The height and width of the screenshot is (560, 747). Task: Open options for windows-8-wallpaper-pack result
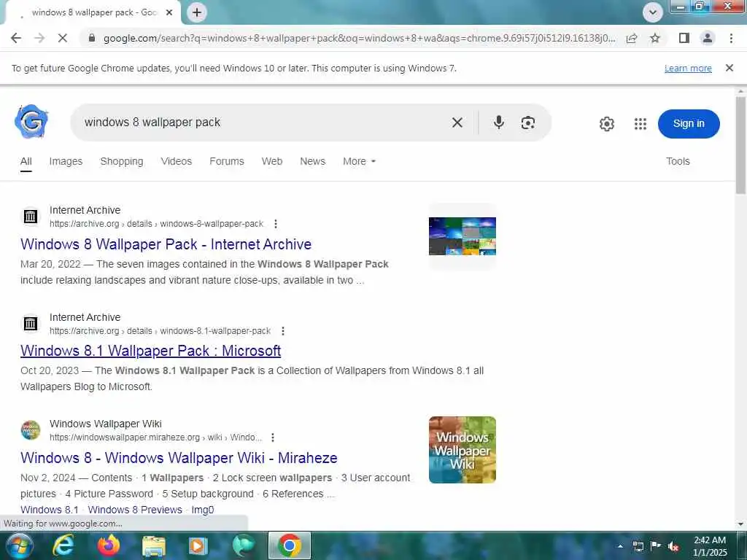click(x=275, y=224)
